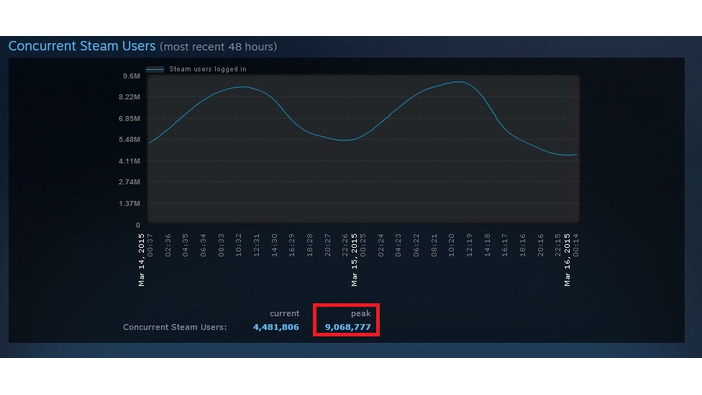Click the peak value 9,068,777
The image size is (702, 395).
click(x=348, y=327)
